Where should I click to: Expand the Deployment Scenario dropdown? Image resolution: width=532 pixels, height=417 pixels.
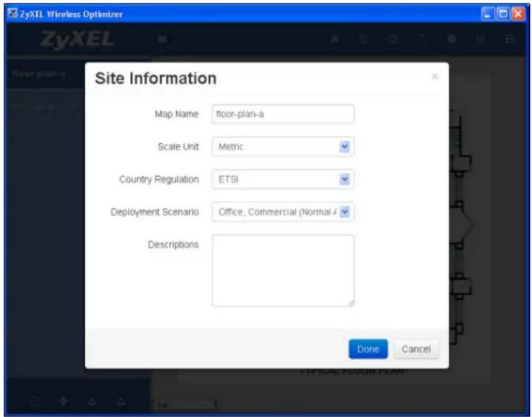(283, 212)
